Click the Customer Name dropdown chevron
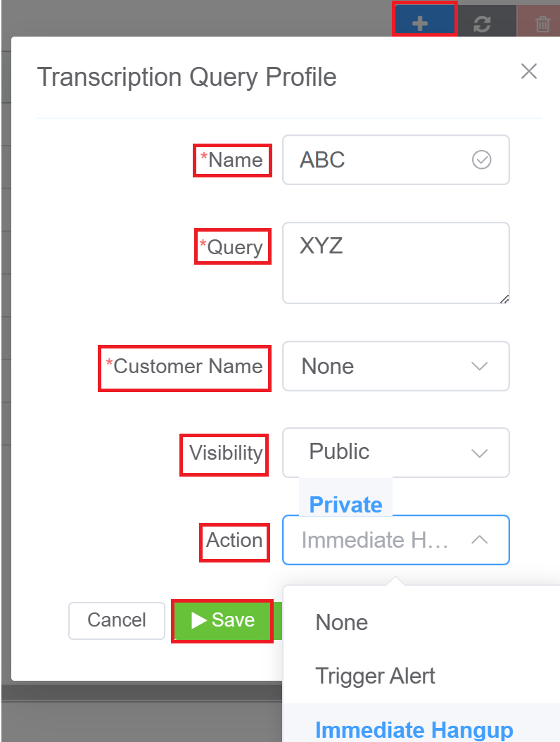 (x=479, y=366)
